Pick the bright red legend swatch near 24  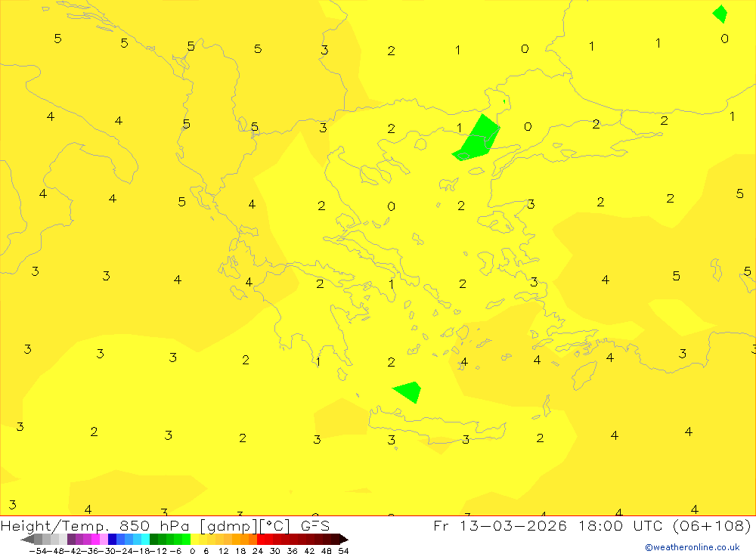coord(261,540)
